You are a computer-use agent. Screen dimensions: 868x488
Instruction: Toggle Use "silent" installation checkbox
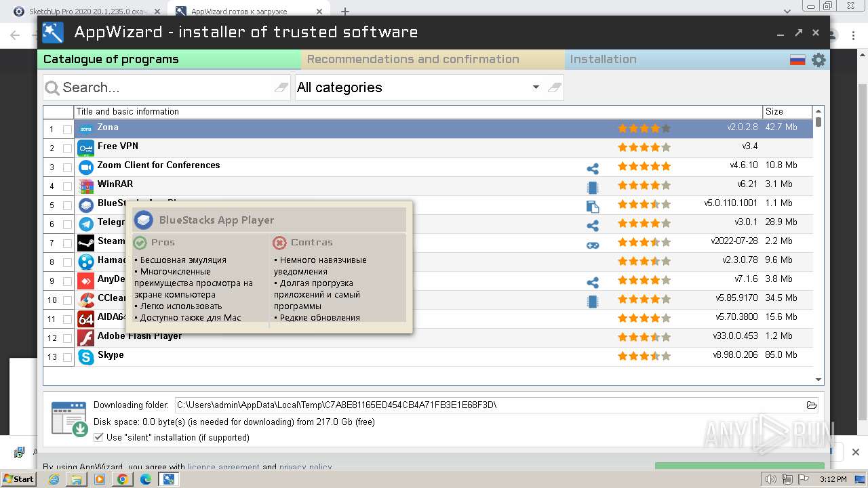coord(98,438)
